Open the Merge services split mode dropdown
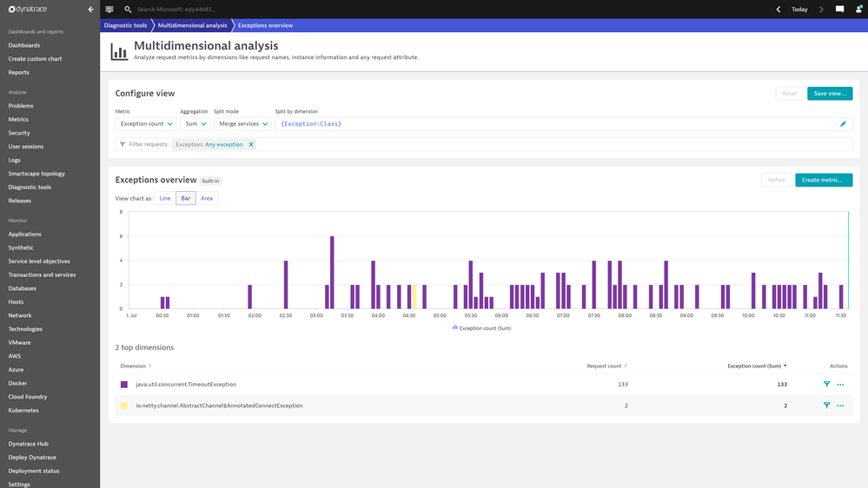 click(x=243, y=124)
